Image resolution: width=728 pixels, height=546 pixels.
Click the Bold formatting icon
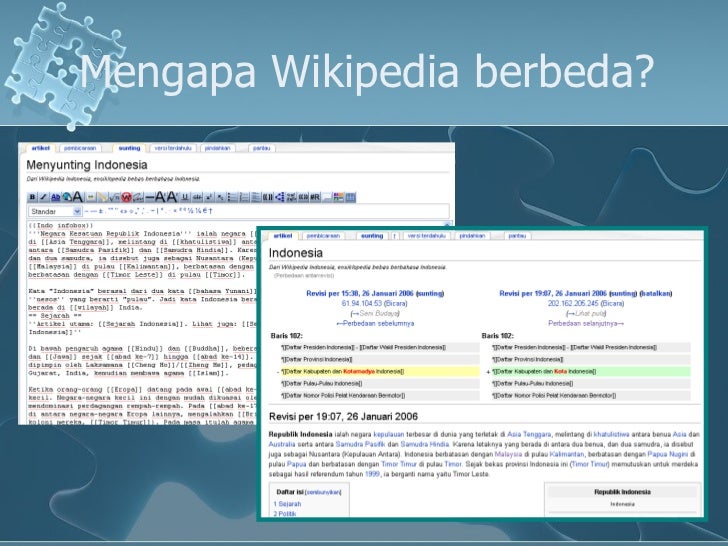coord(32,197)
